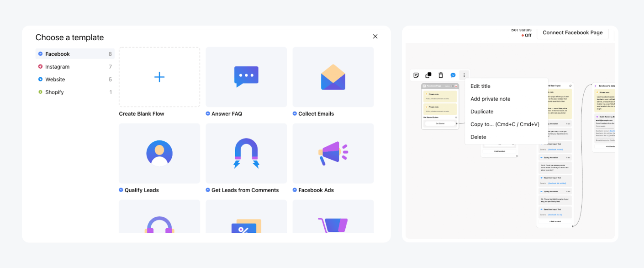Click the magnet icon on Get Leads from Comments
Viewport: 644px width, 268px height.
click(x=246, y=152)
